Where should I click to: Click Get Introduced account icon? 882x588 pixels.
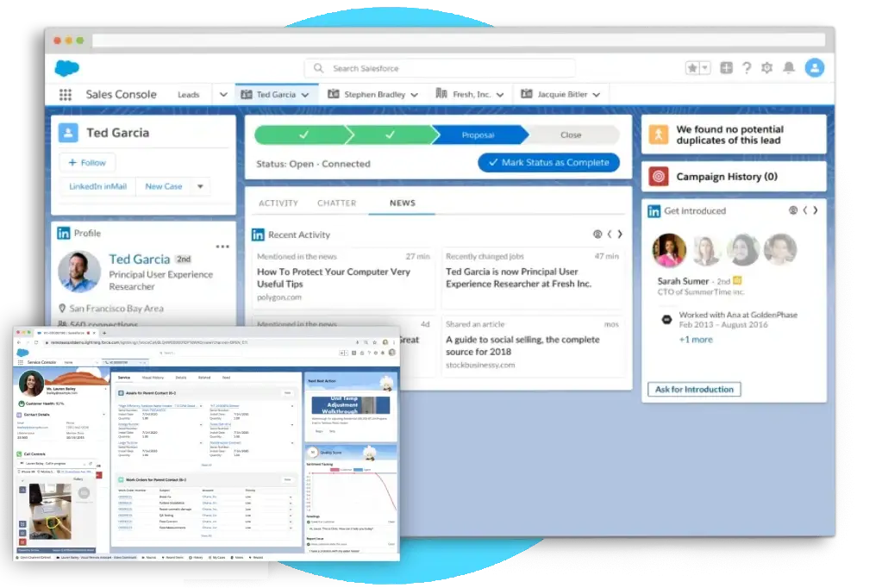793,210
